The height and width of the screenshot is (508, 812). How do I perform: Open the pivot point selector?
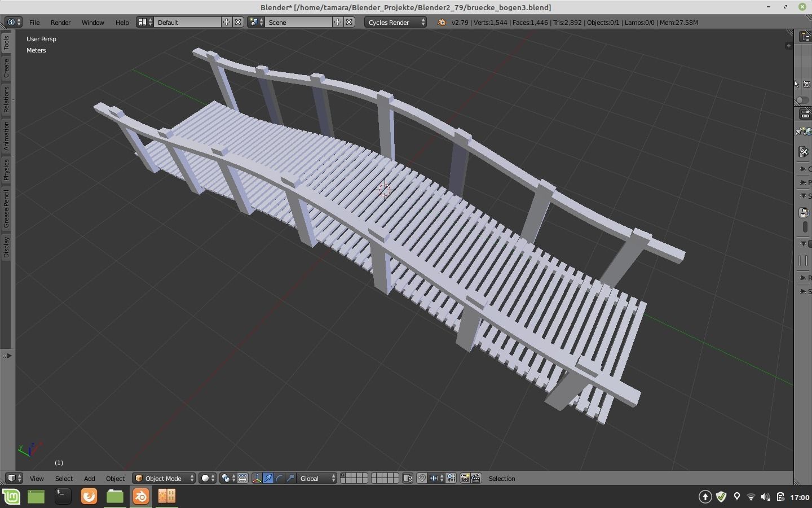click(228, 478)
